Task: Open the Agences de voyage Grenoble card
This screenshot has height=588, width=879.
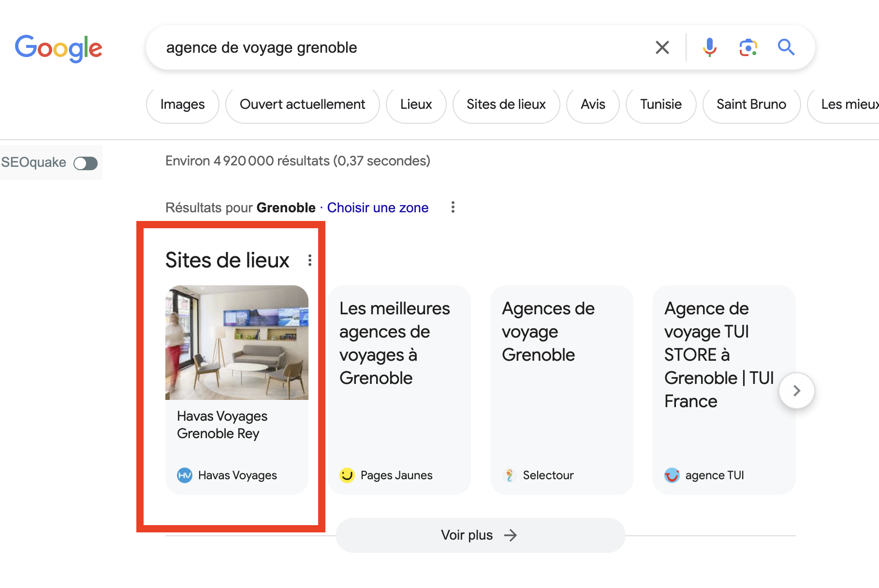Action: click(x=562, y=390)
